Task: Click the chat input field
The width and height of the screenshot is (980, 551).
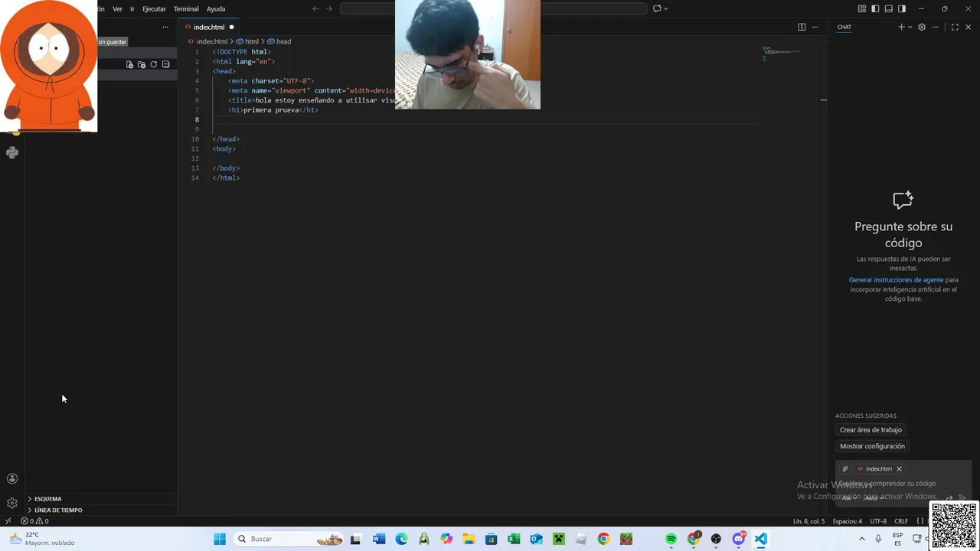Action: [903, 484]
